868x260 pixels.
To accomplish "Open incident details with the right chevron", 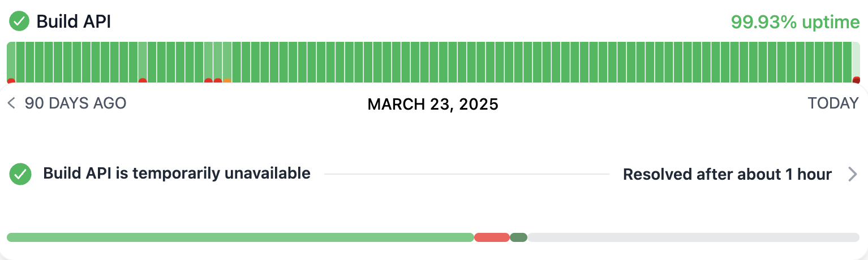I will [x=853, y=174].
